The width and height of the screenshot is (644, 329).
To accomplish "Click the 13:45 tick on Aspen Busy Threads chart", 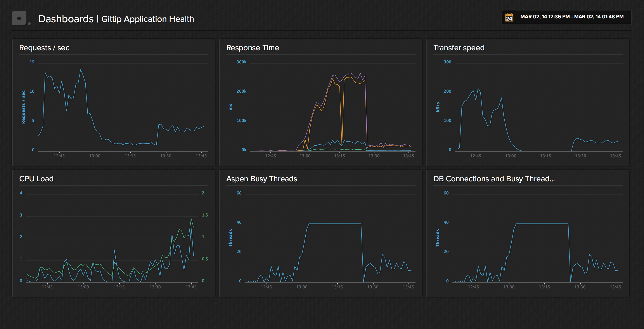I will click(408, 287).
